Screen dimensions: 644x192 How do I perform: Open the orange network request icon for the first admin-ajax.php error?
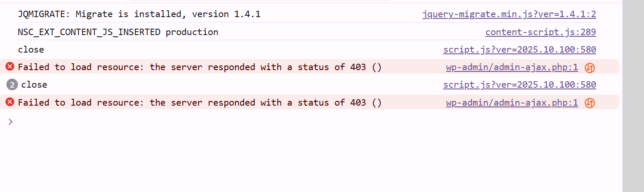(x=589, y=67)
